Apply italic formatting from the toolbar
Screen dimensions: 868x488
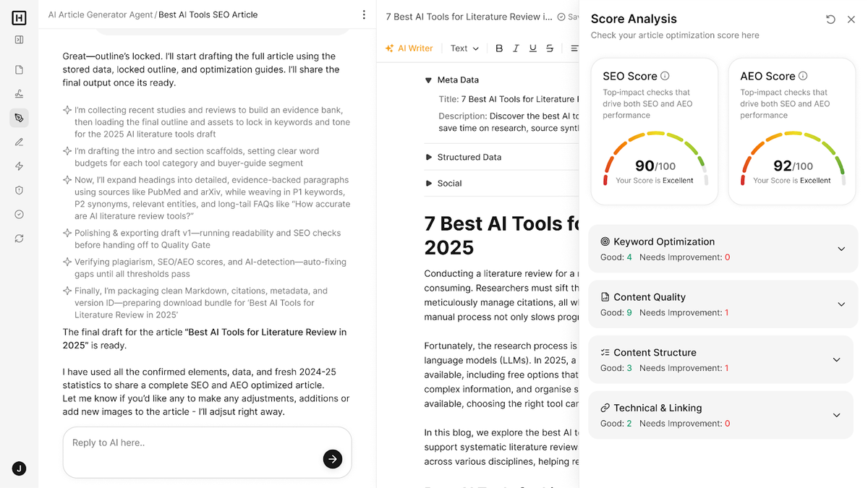[516, 48]
